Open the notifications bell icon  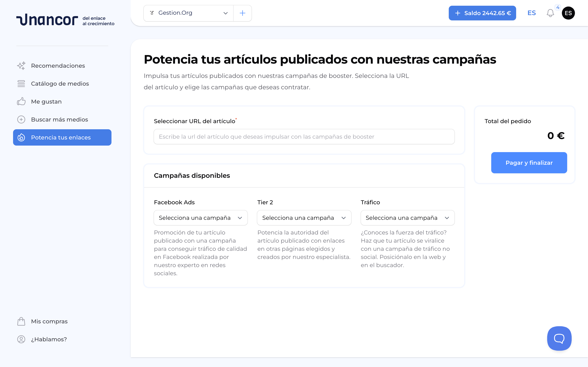click(550, 13)
